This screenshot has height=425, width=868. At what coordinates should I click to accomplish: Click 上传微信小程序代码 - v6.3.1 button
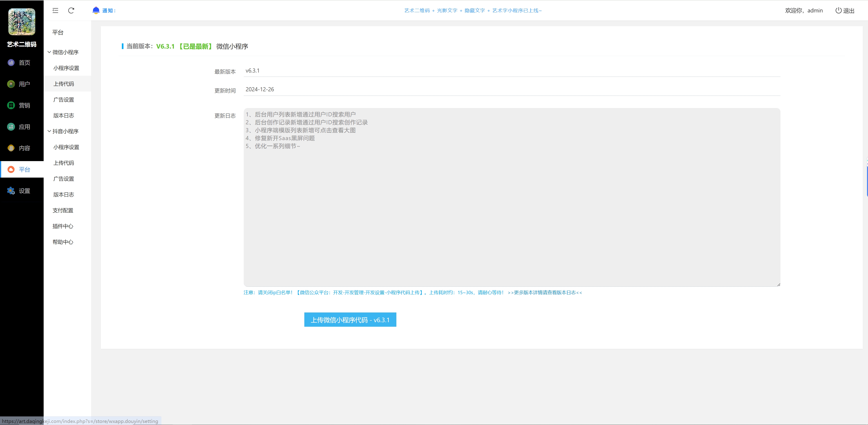[x=350, y=319]
